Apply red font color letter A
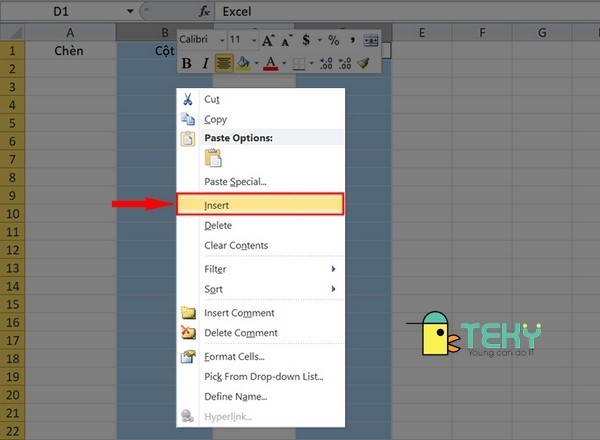The width and height of the screenshot is (600, 440). (x=271, y=63)
